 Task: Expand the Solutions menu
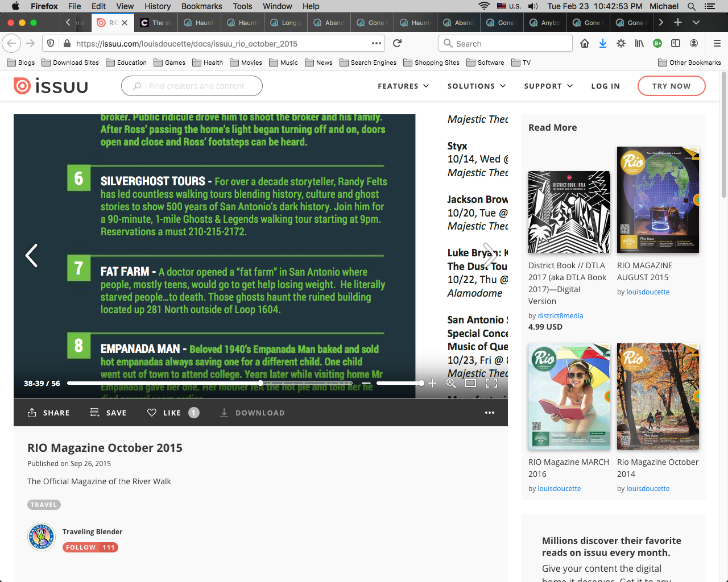tap(477, 86)
